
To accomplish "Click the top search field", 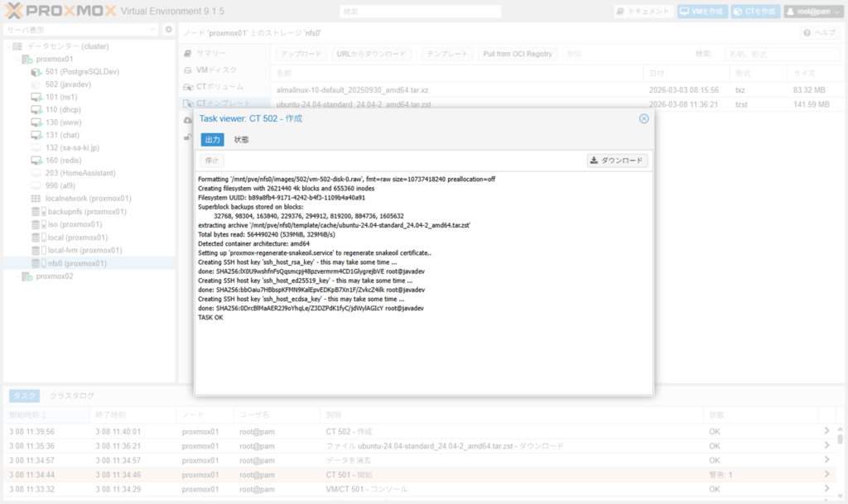I will (x=420, y=12).
